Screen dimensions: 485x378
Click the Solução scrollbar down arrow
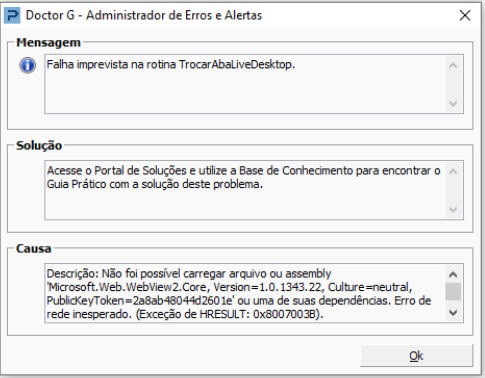453,210
